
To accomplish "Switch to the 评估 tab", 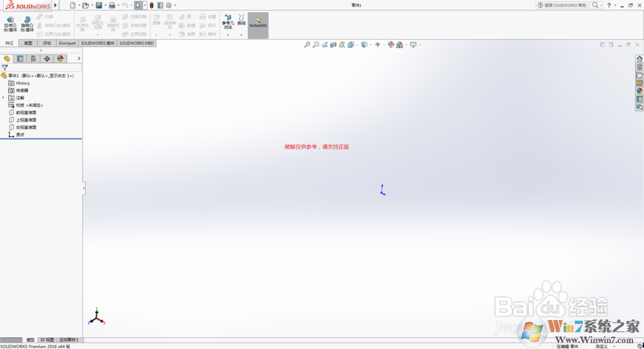I will (47, 43).
